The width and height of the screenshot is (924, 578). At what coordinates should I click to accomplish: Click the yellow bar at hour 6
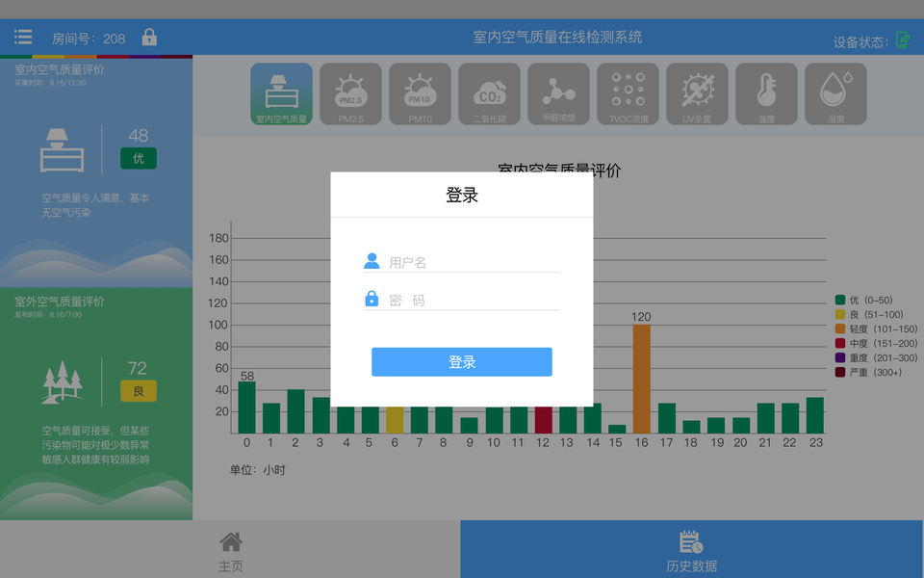[x=395, y=420]
